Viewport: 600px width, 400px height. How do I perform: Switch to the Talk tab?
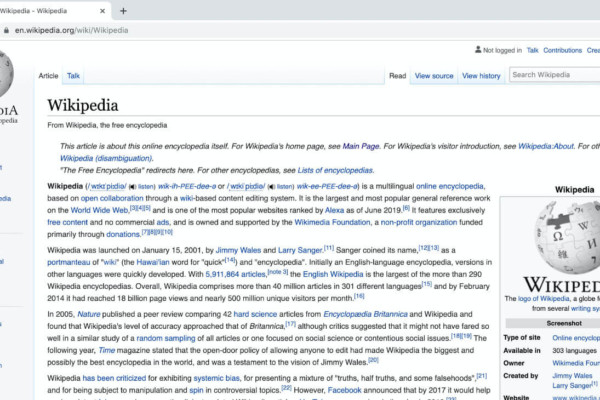click(x=74, y=75)
